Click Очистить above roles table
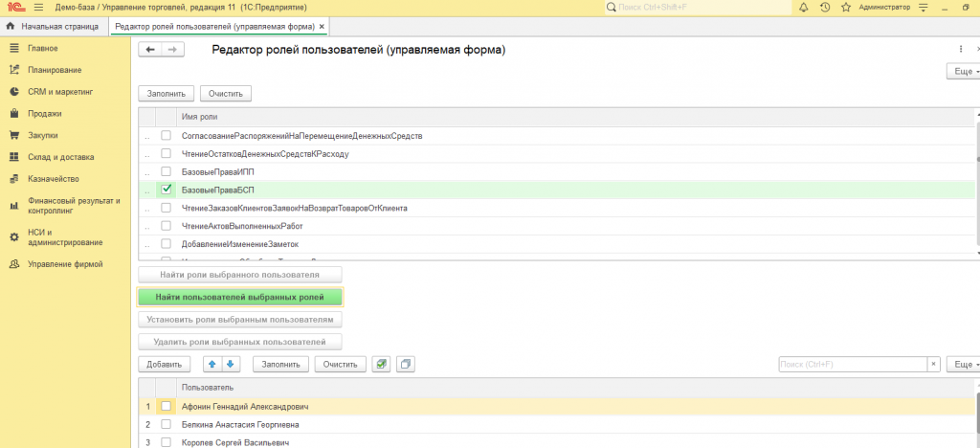The height and width of the screenshot is (448, 980). tap(226, 94)
